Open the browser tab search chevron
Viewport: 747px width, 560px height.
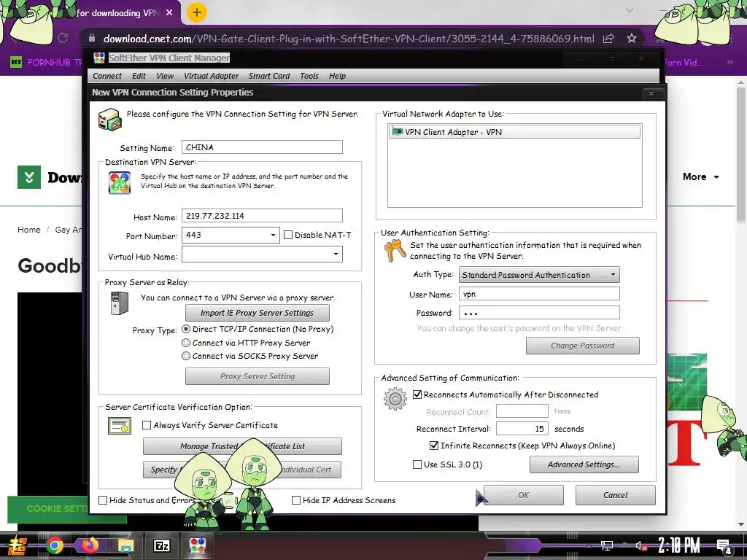630,10
